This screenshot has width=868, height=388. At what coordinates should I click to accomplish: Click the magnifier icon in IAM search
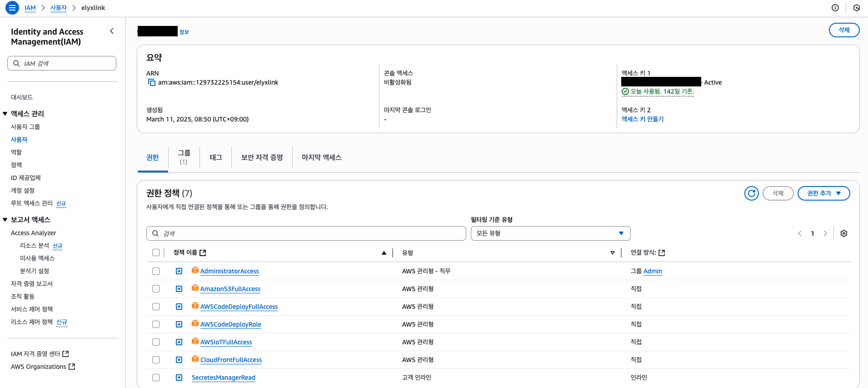coord(16,63)
